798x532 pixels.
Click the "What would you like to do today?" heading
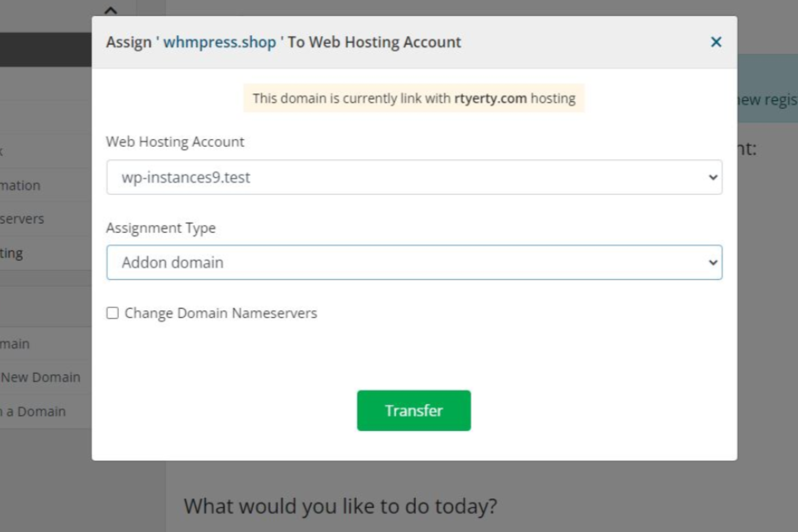(x=340, y=506)
